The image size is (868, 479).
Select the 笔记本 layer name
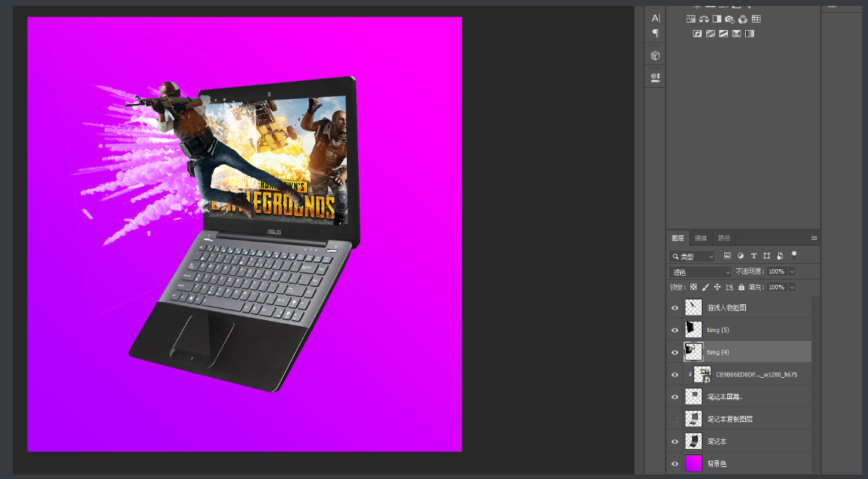coord(717,442)
